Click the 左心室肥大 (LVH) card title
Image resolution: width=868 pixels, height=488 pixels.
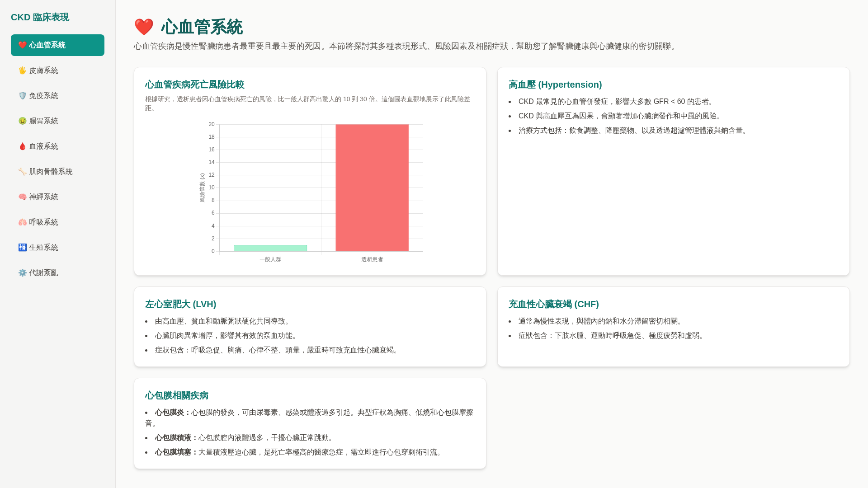[x=180, y=304]
